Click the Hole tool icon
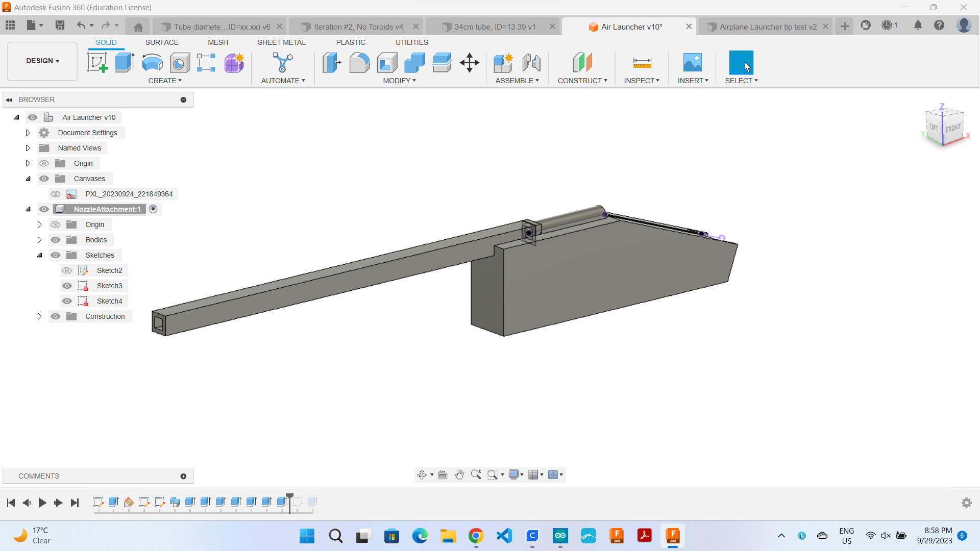 [180, 63]
